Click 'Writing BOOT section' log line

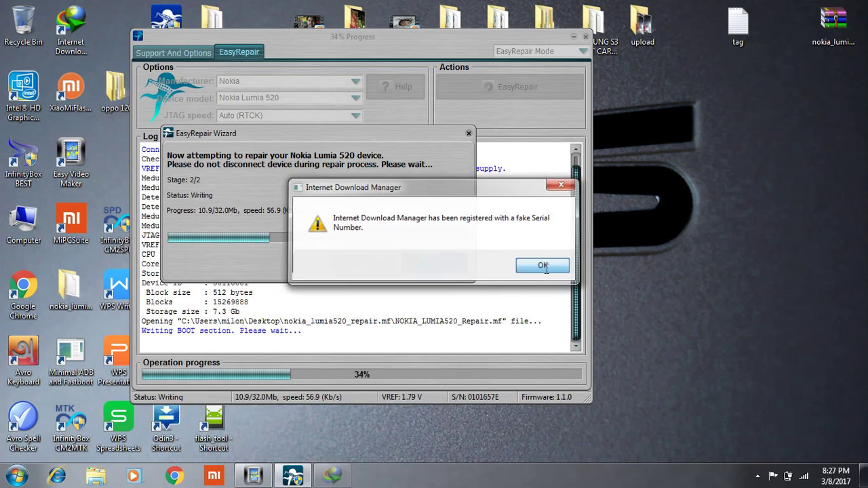tap(221, 331)
